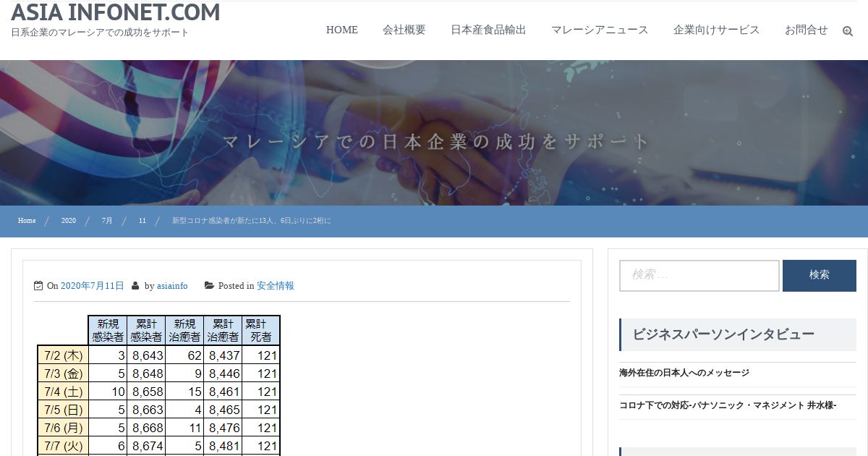
Task: Click the cell value 8,643
Action: click(147, 355)
